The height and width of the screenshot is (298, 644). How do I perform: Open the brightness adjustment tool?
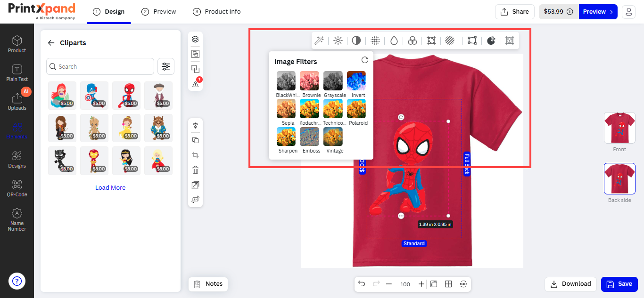[x=338, y=40]
